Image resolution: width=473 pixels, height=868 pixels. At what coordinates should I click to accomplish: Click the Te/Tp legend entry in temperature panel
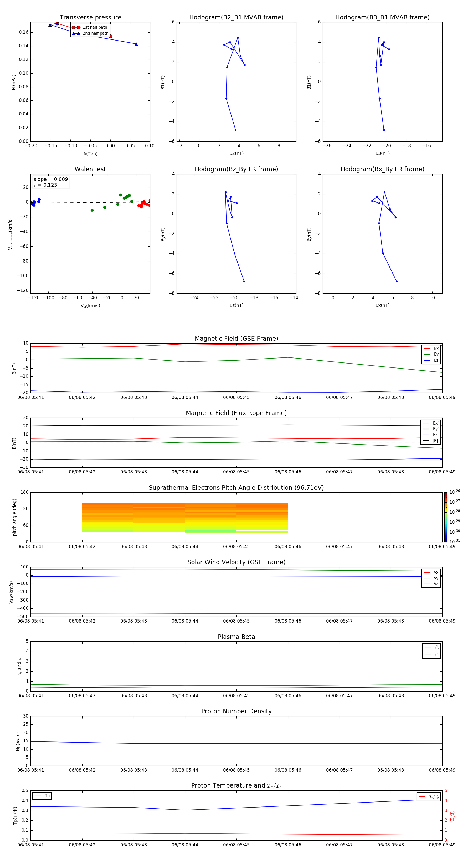click(429, 796)
